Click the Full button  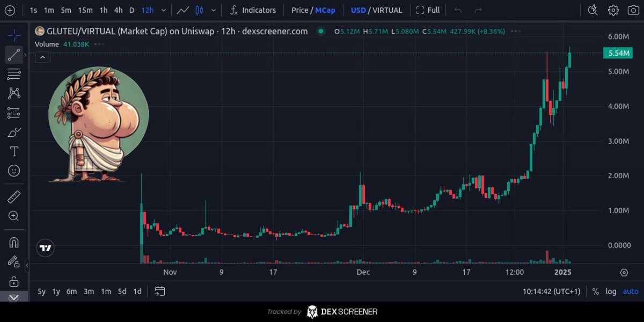point(428,10)
